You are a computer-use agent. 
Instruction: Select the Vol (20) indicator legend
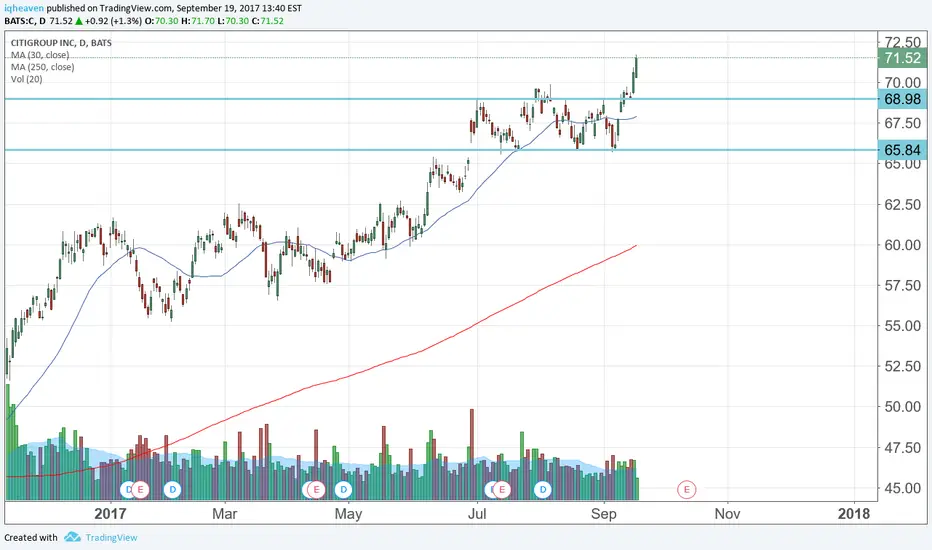point(27,79)
